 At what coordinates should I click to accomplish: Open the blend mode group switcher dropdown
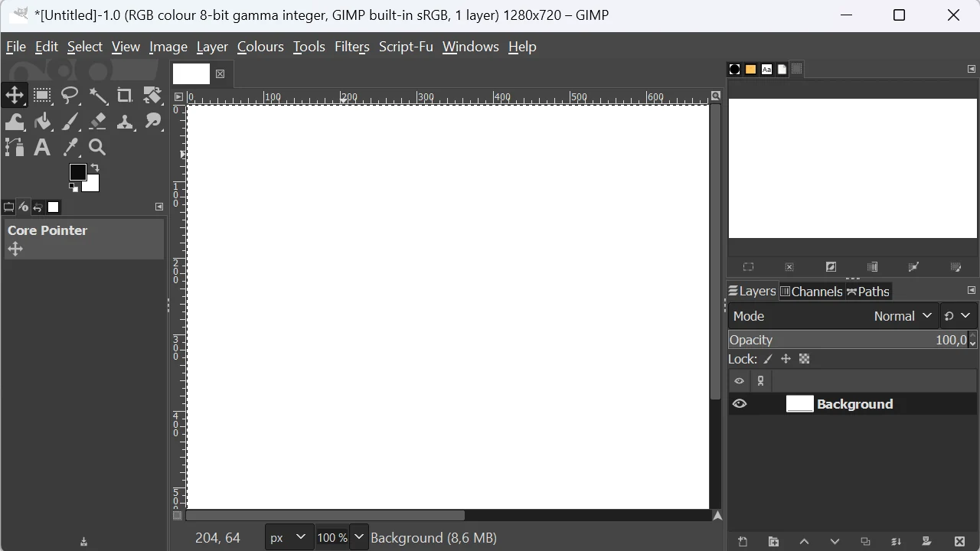tap(958, 316)
